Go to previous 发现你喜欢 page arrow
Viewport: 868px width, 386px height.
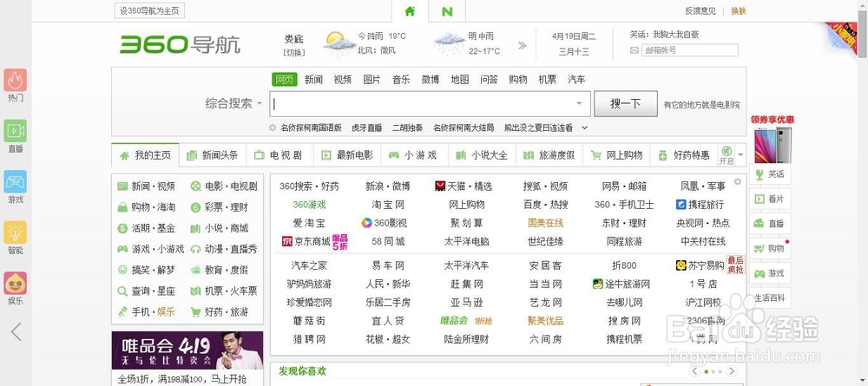pyautogui.click(x=694, y=371)
